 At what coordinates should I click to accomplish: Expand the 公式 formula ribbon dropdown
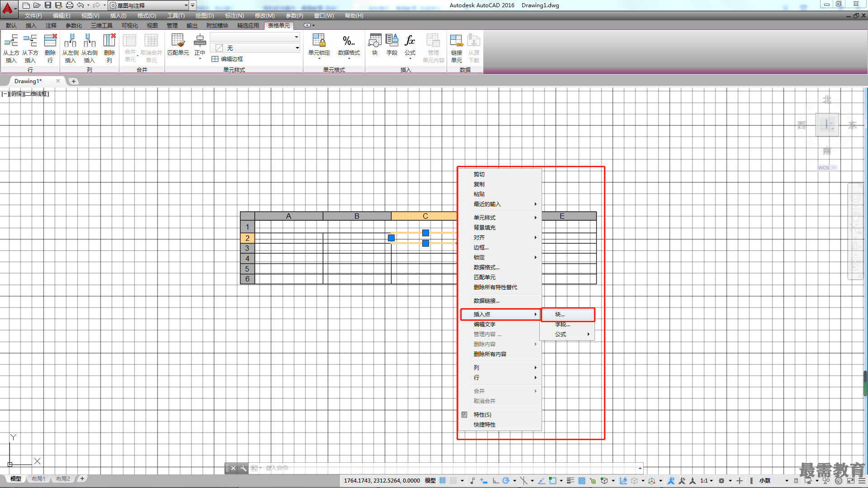[410, 58]
